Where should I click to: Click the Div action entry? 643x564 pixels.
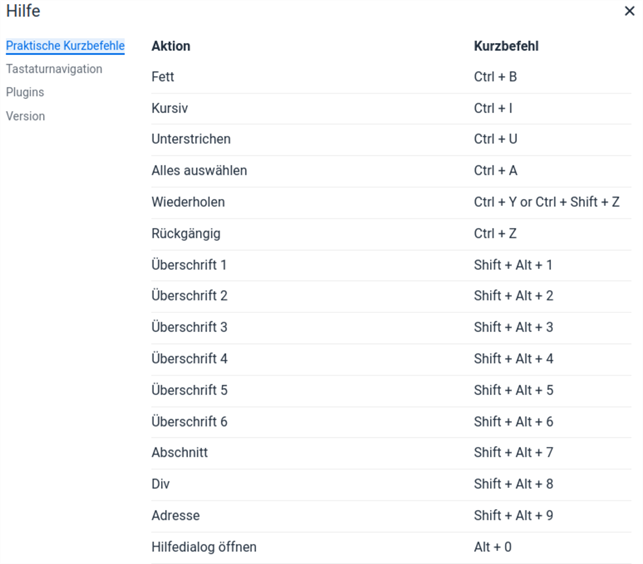click(162, 484)
